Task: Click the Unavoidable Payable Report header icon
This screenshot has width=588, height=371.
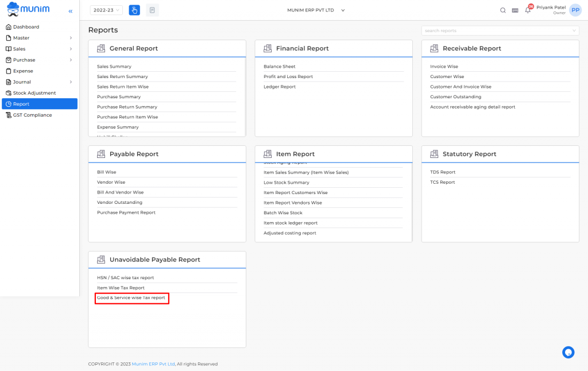Action: coord(101,260)
